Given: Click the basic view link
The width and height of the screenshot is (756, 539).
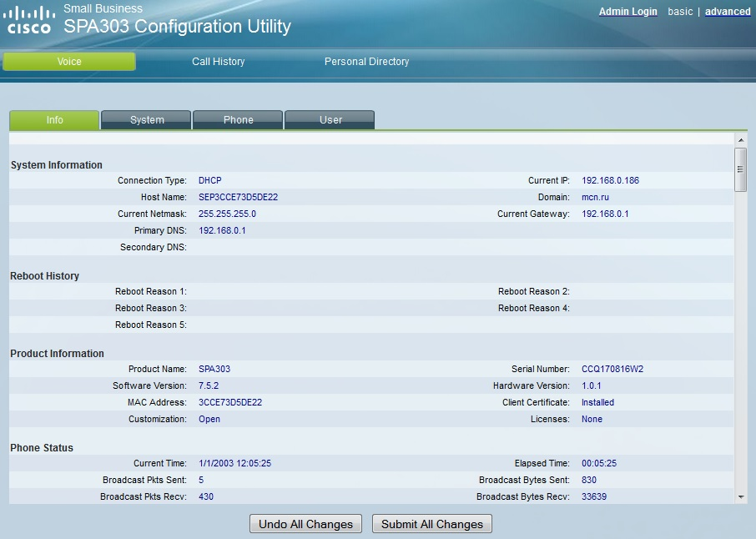Looking at the screenshot, I should (x=680, y=12).
